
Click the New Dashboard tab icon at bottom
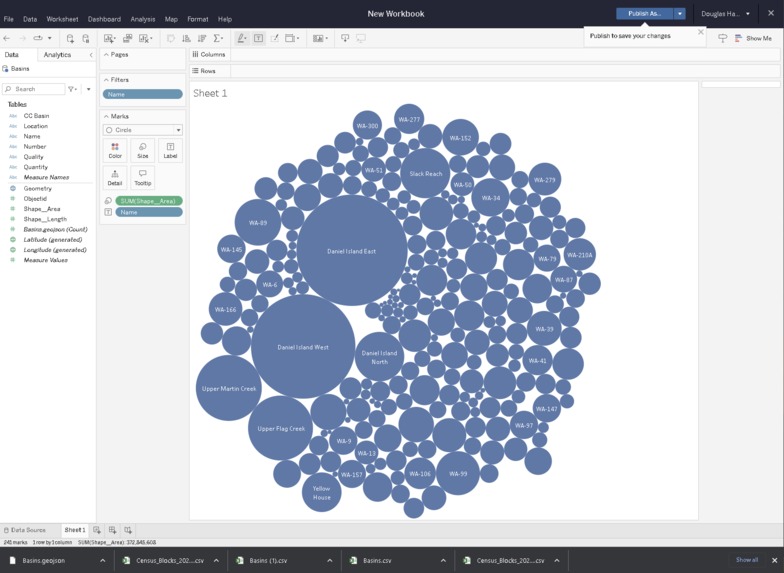point(112,530)
